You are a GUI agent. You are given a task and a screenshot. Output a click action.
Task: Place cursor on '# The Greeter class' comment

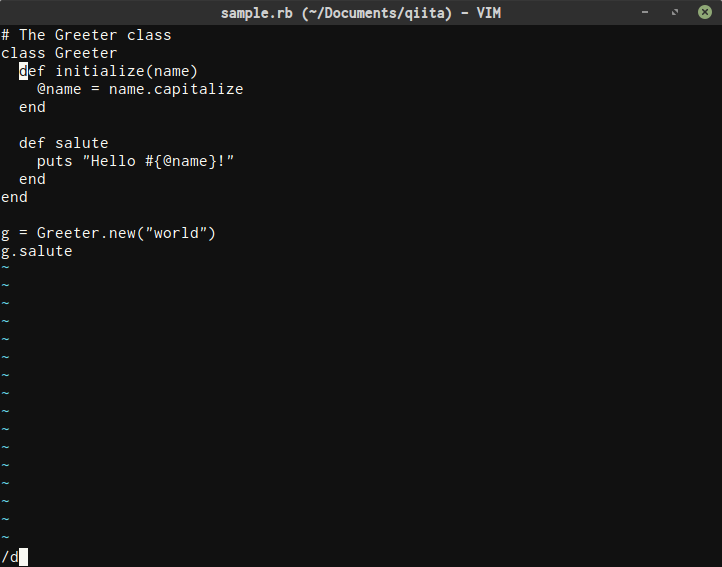point(86,35)
